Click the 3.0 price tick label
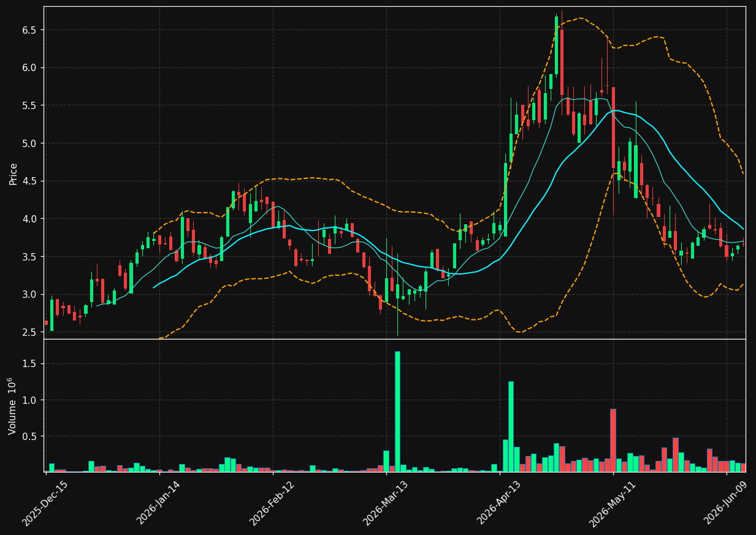Image resolution: width=756 pixels, height=535 pixels. coord(31,295)
